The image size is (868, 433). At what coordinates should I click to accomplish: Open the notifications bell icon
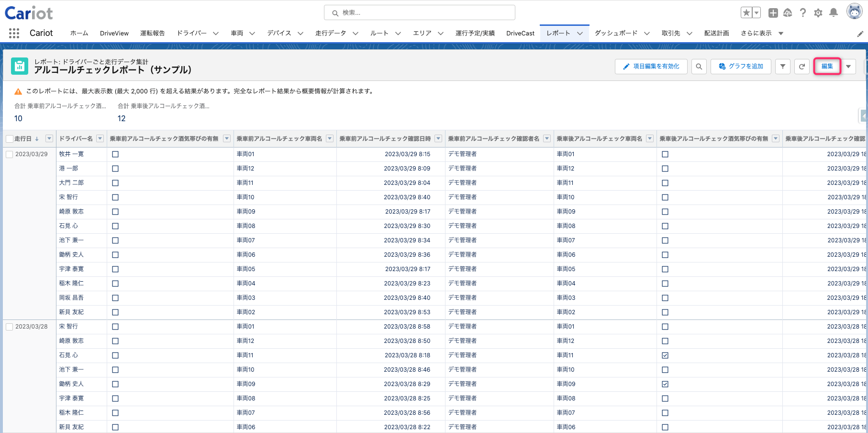point(834,13)
